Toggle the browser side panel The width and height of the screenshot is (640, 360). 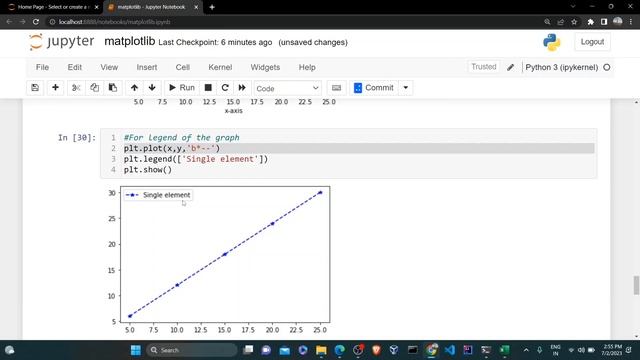pyautogui.click(x=604, y=22)
